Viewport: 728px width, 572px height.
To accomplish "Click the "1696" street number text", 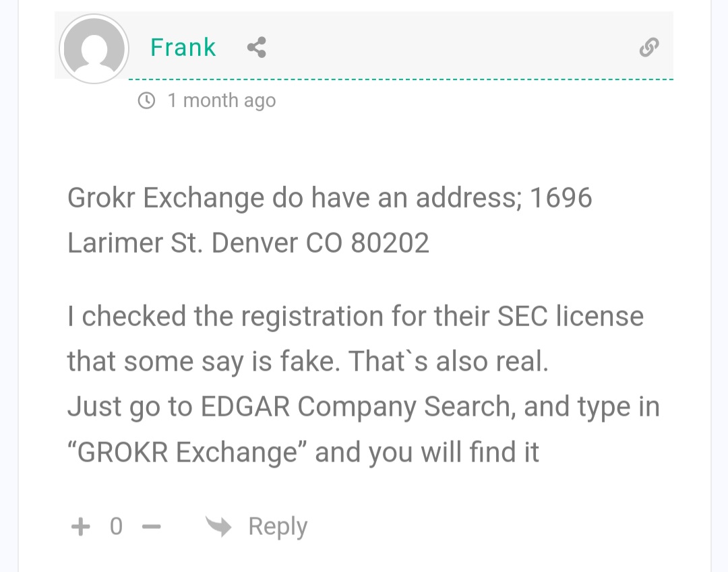I will point(561,198).
